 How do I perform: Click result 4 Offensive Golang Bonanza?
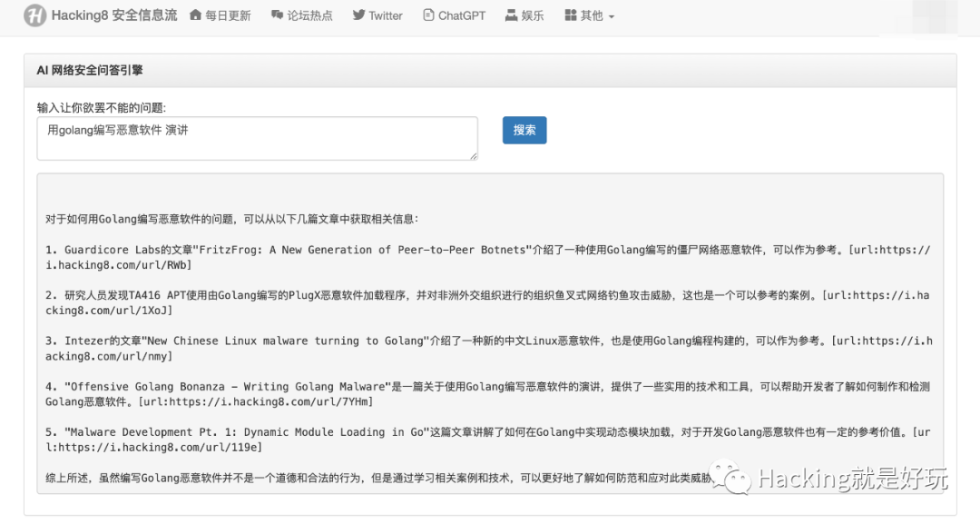click(487, 394)
